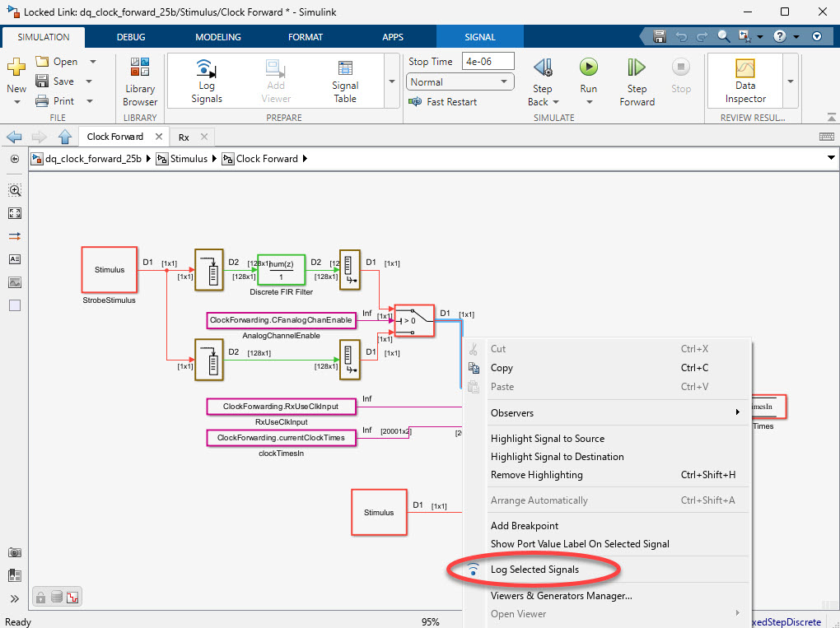This screenshot has height=628, width=840.
Task: Click the Step Forward icon
Action: 637,68
